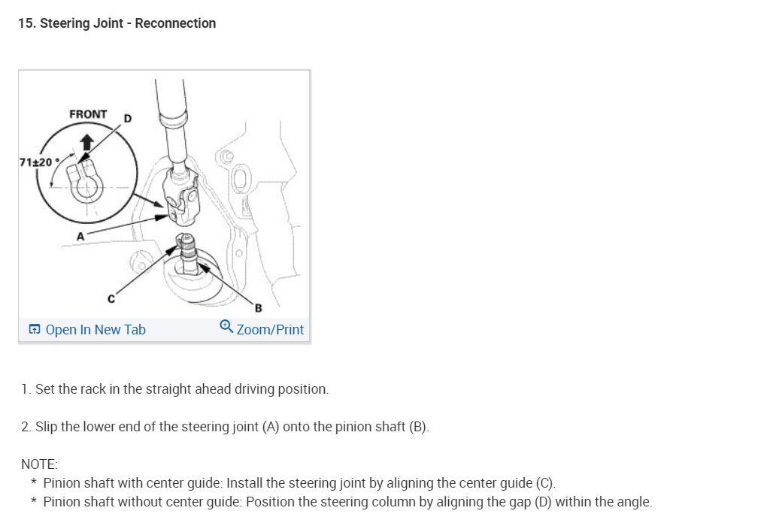Image resolution: width=770 pixels, height=532 pixels.
Task: Click step 1 about straight ahead driving position
Action: [174, 389]
